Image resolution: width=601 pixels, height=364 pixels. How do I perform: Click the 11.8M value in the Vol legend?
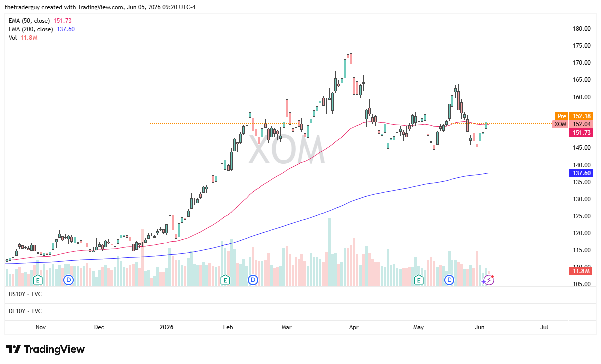coord(29,38)
